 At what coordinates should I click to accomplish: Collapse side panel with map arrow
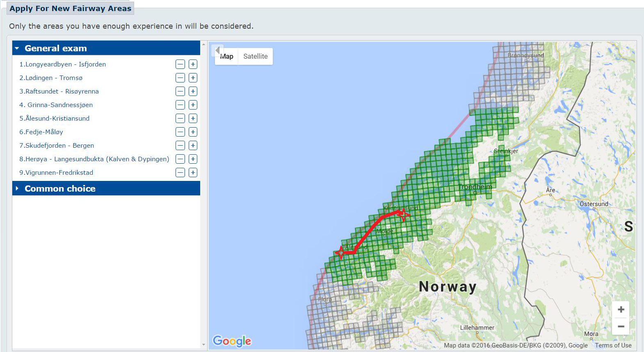pyautogui.click(x=217, y=50)
